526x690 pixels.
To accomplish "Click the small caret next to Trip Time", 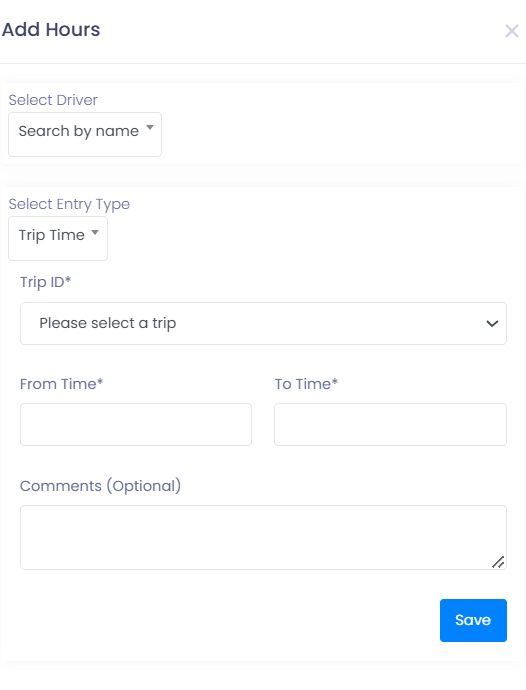I will 95,232.
